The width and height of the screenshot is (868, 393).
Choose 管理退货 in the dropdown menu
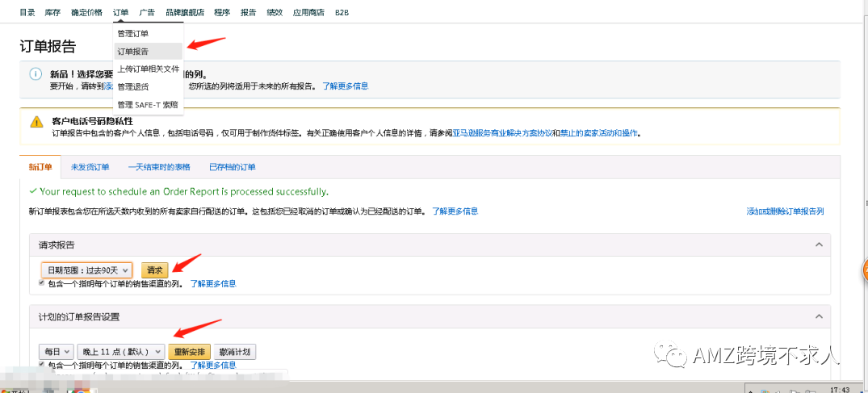point(133,86)
